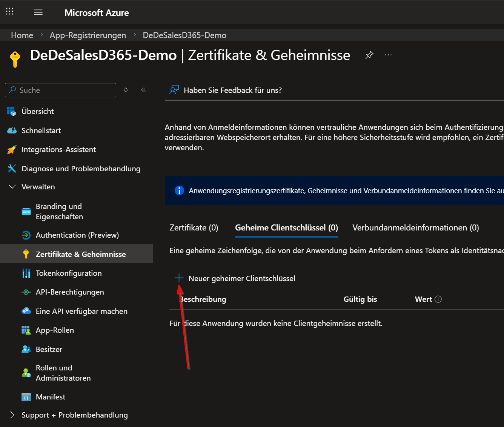Click the Integrations-Assistent rocket icon

click(x=12, y=150)
